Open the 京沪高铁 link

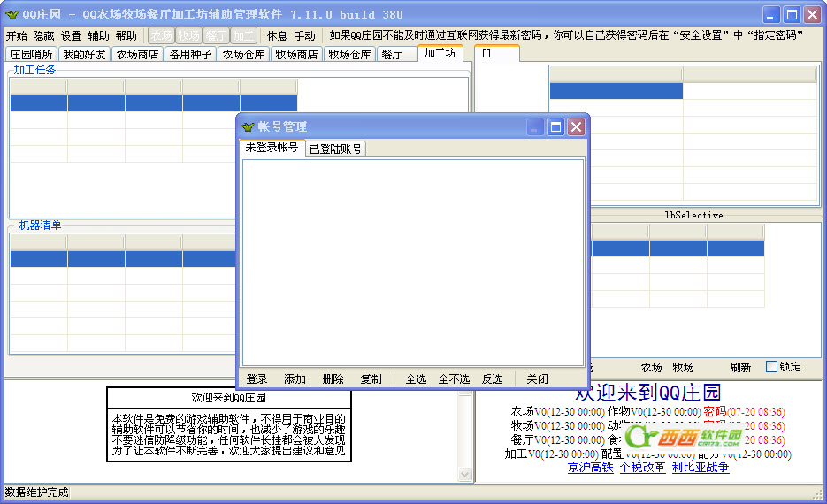(590, 467)
